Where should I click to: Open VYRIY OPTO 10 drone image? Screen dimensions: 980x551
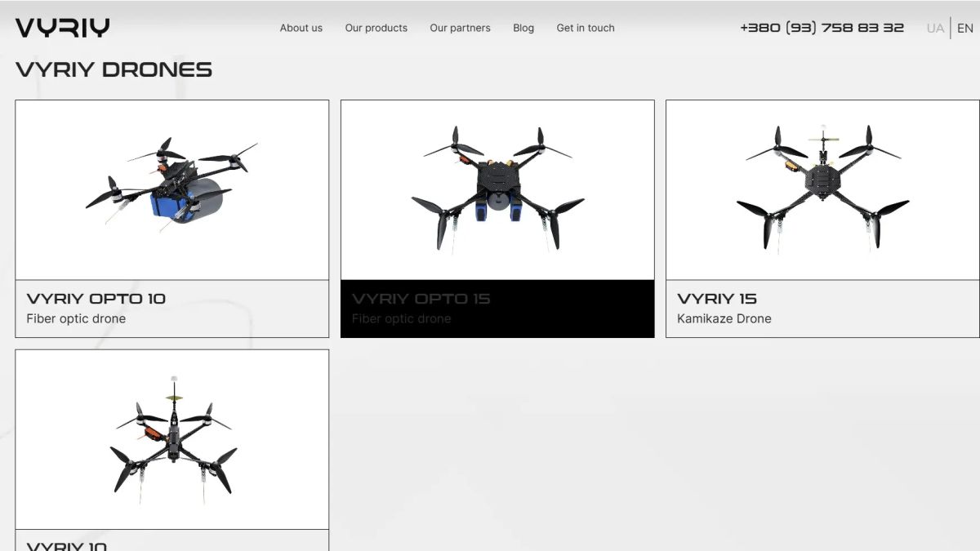tap(172, 190)
